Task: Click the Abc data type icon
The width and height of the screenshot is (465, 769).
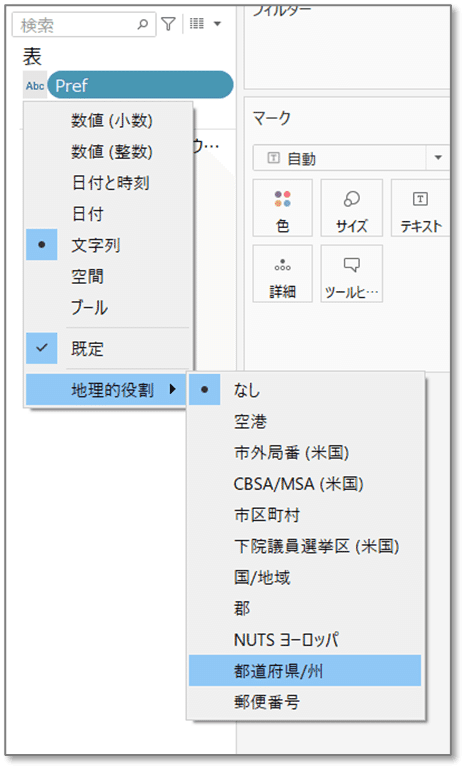Action: click(35, 86)
